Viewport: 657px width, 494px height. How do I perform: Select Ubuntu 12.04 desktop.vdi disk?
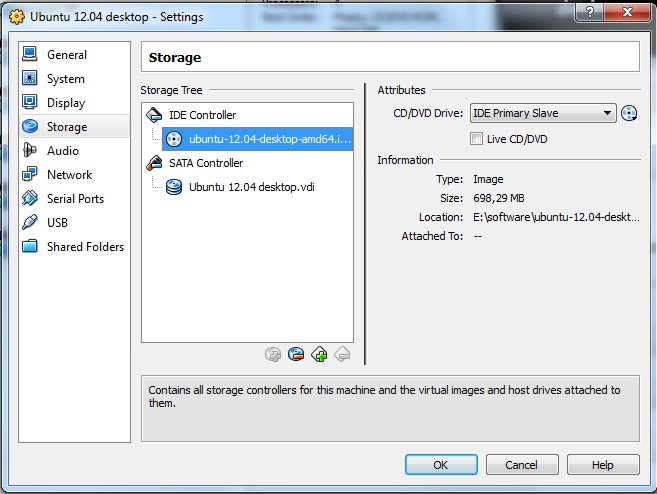coord(251,187)
